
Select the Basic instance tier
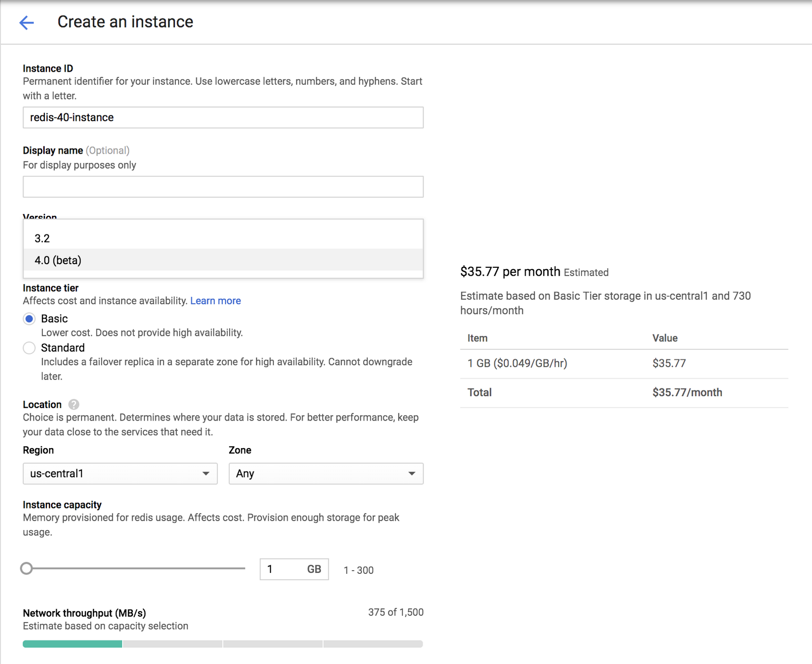tap(29, 319)
